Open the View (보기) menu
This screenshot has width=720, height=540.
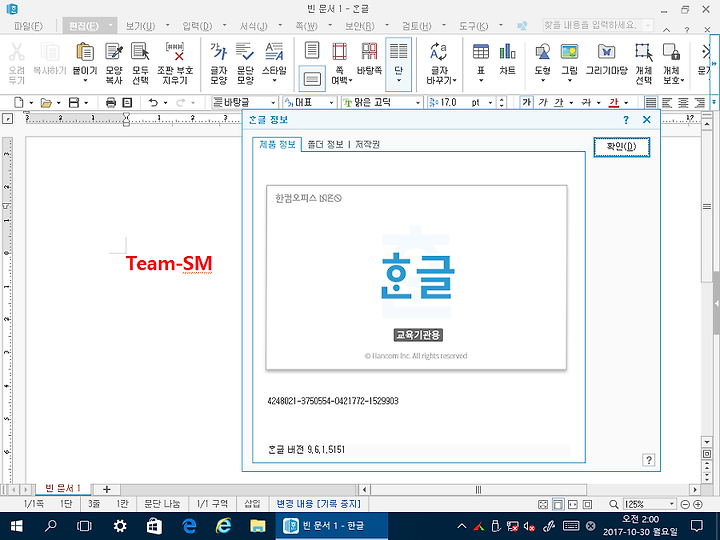click(x=141, y=26)
